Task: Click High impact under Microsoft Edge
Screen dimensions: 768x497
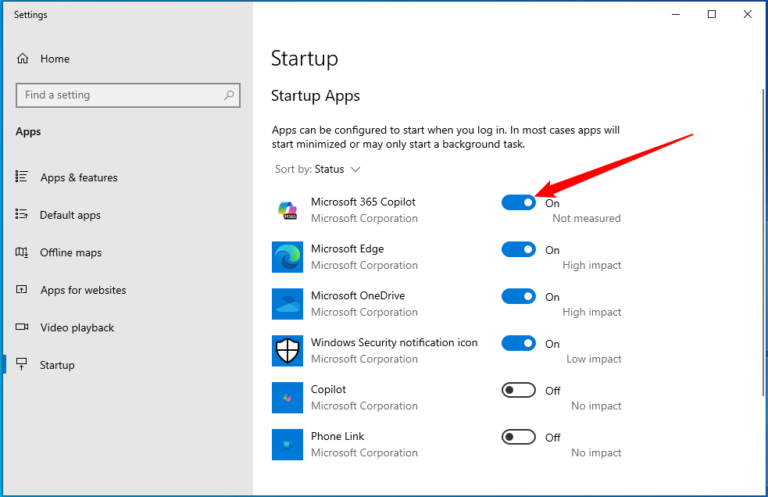Action: click(x=592, y=265)
